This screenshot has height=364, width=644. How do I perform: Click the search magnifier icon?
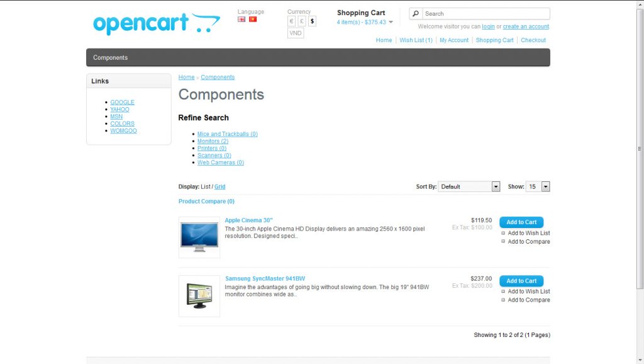click(416, 14)
